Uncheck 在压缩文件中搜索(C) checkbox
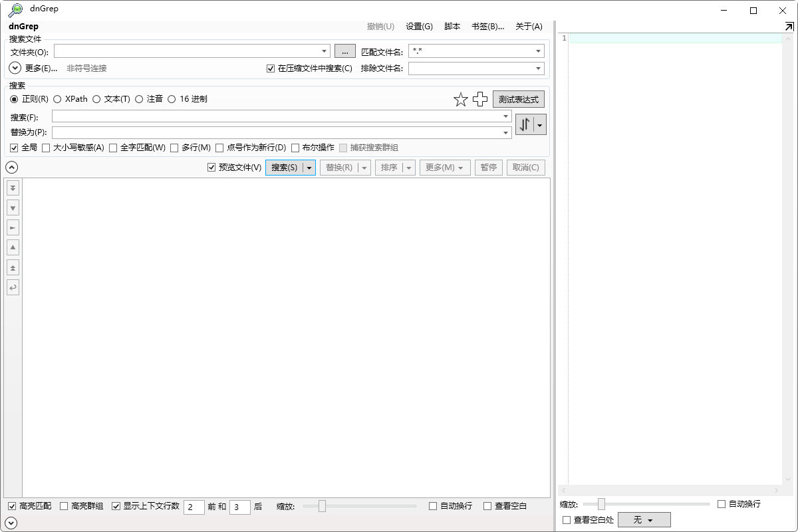This screenshot has width=798, height=532. point(270,68)
